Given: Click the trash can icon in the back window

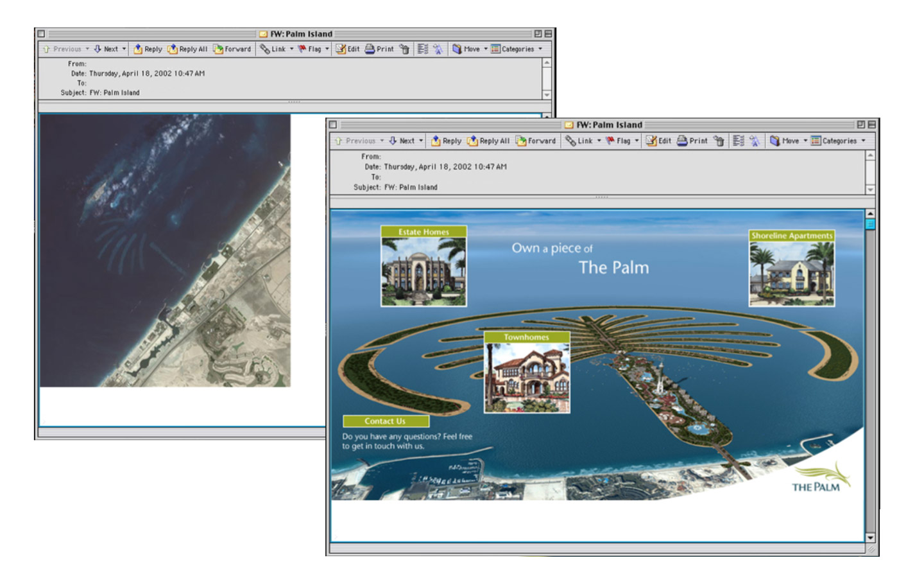Looking at the screenshot, I should pos(404,49).
